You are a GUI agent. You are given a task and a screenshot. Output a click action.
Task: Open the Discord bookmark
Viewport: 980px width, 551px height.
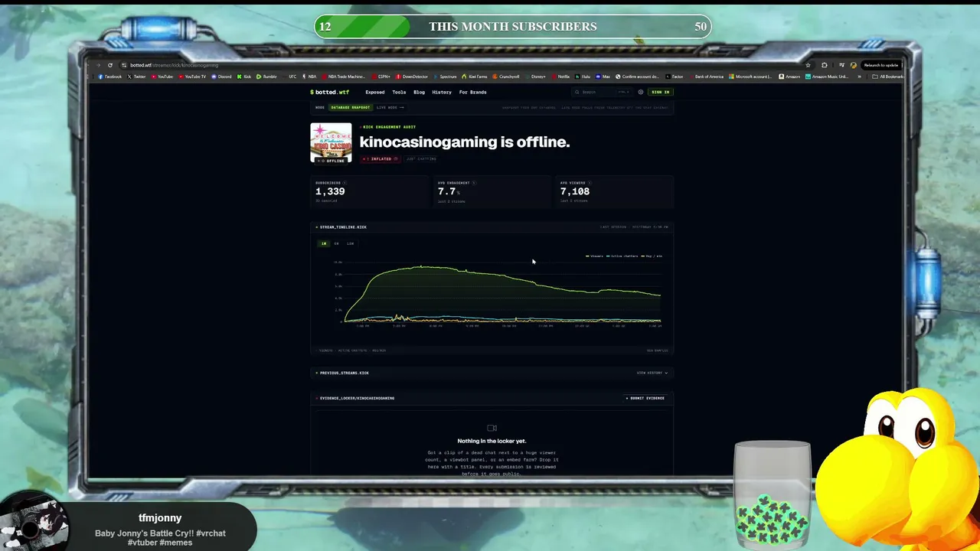[x=222, y=77]
